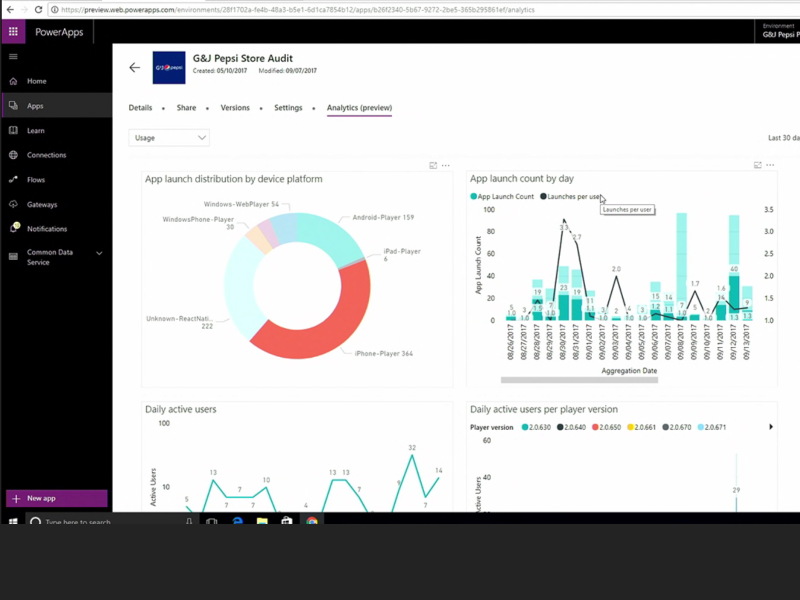Go back with the left arrow icon
The image size is (800, 600).
tap(135, 67)
